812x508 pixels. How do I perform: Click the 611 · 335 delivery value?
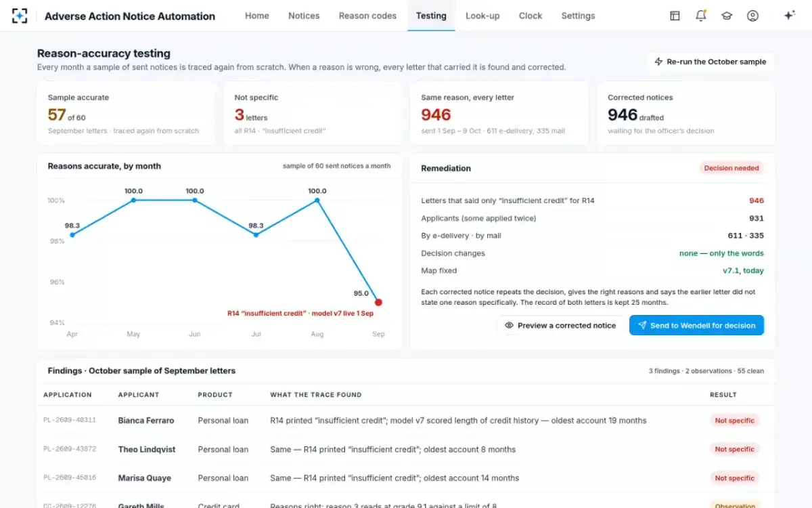746,236
